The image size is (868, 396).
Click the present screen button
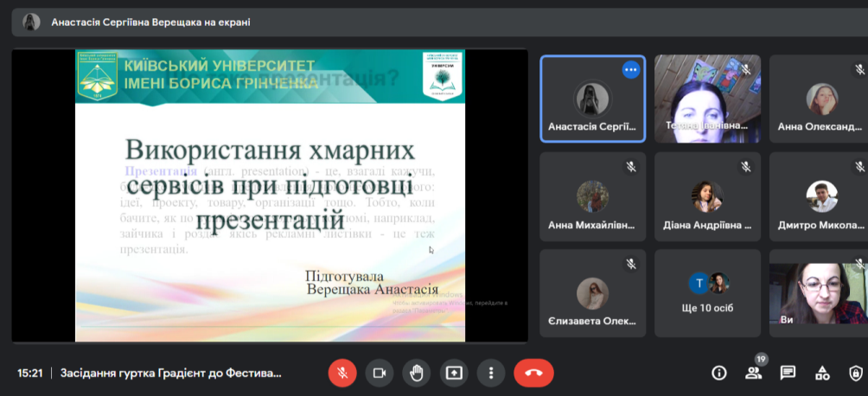453,373
